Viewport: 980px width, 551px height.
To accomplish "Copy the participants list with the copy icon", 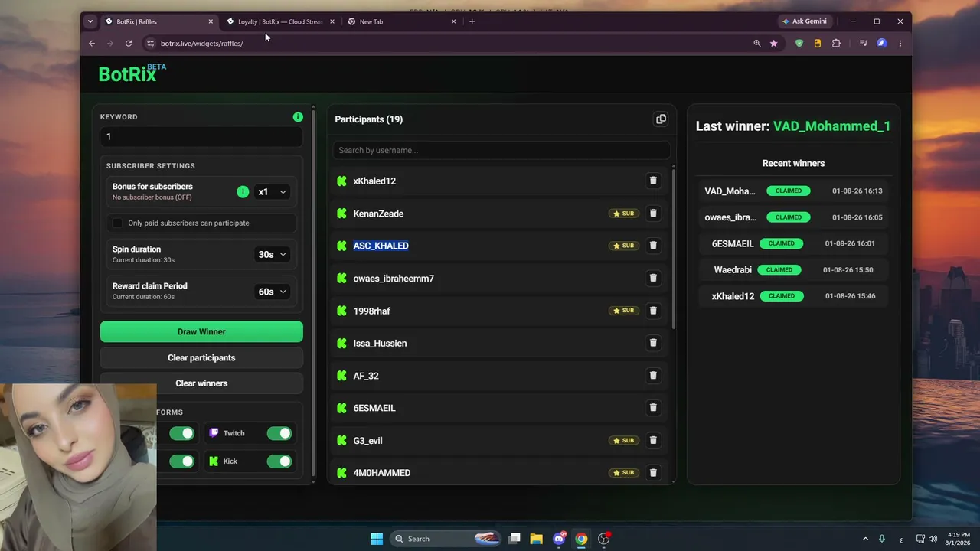I will [661, 119].
